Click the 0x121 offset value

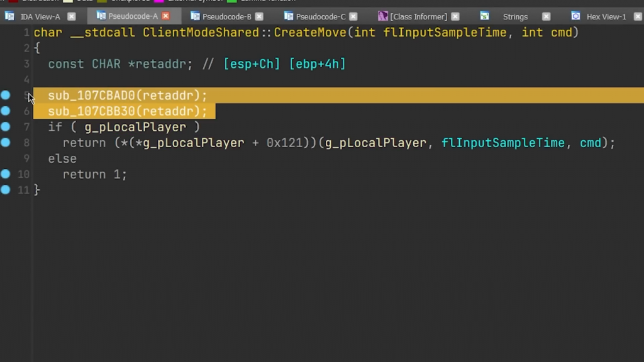point(285,143)
